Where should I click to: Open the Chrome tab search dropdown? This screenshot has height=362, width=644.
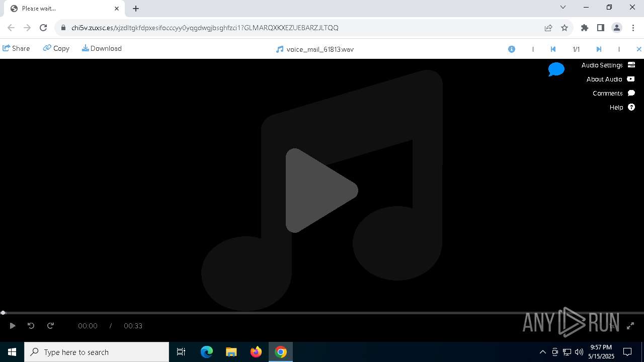(x=563, y=7)
